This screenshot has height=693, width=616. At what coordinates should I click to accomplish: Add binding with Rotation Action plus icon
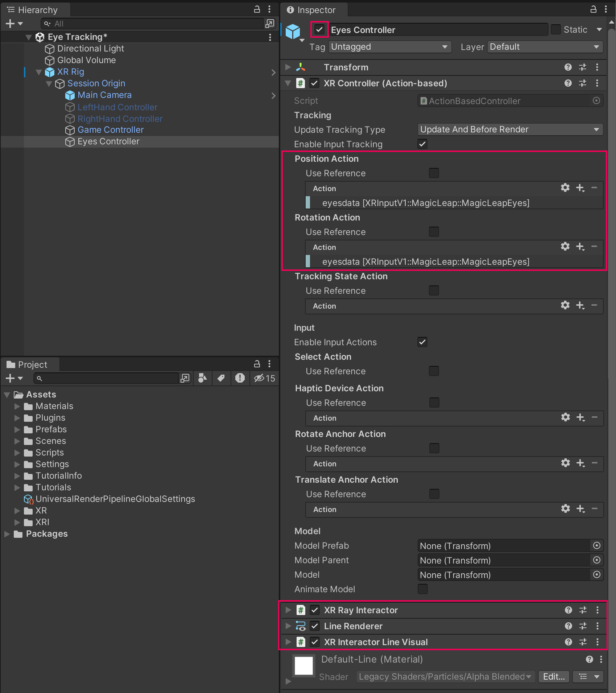pos(580,247)
